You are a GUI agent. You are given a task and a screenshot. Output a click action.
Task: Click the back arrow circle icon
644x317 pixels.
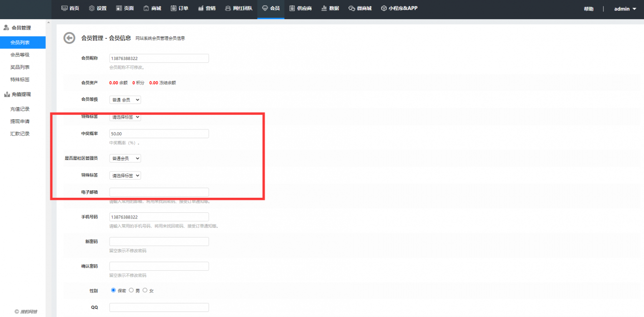click(x=69, y=38)
